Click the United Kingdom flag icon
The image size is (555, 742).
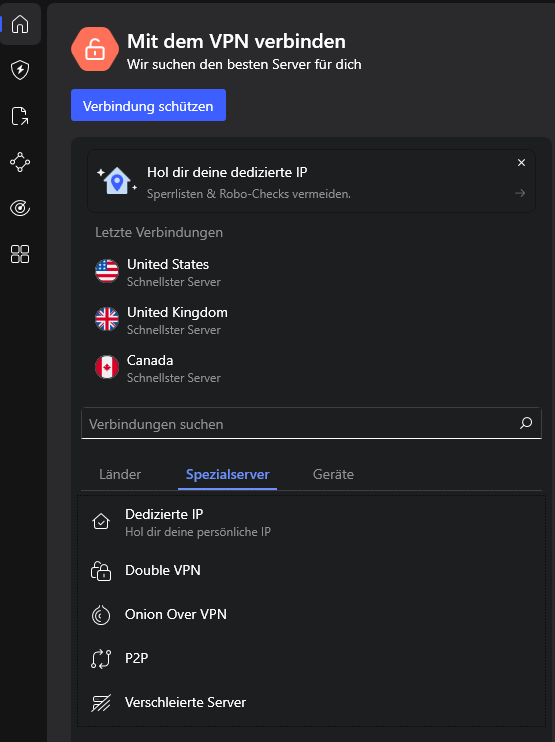click(x=107, y=319)
